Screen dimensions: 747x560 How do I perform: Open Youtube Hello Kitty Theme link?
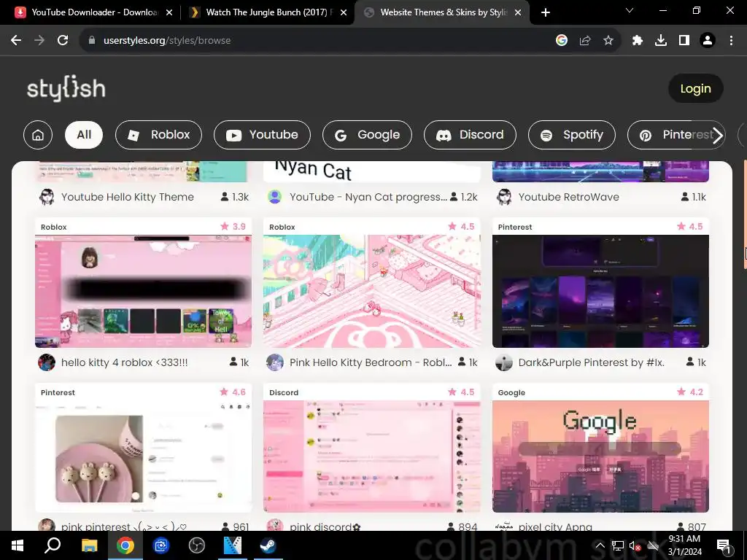[x=128, y=197]
